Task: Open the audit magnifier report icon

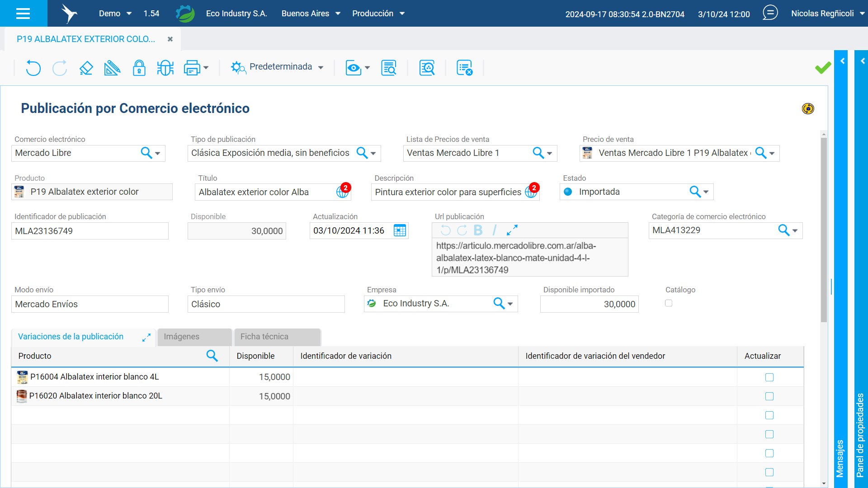Action: click(427, 68)
